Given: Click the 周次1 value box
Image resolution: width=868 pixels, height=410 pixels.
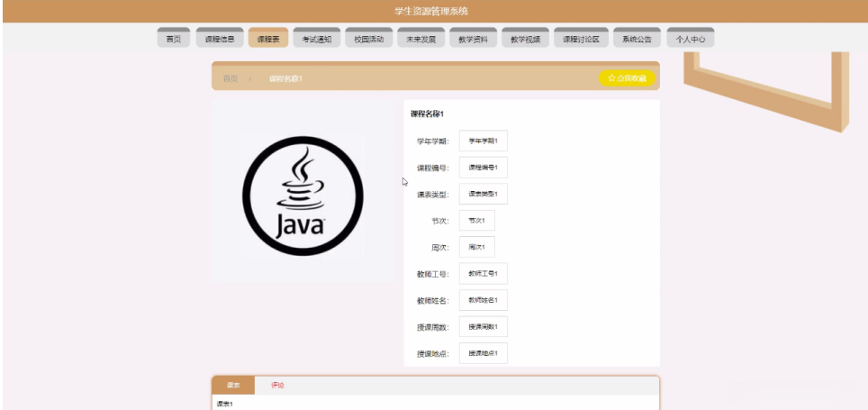Looking at the screenshot, I should click(x=476, y=247).
